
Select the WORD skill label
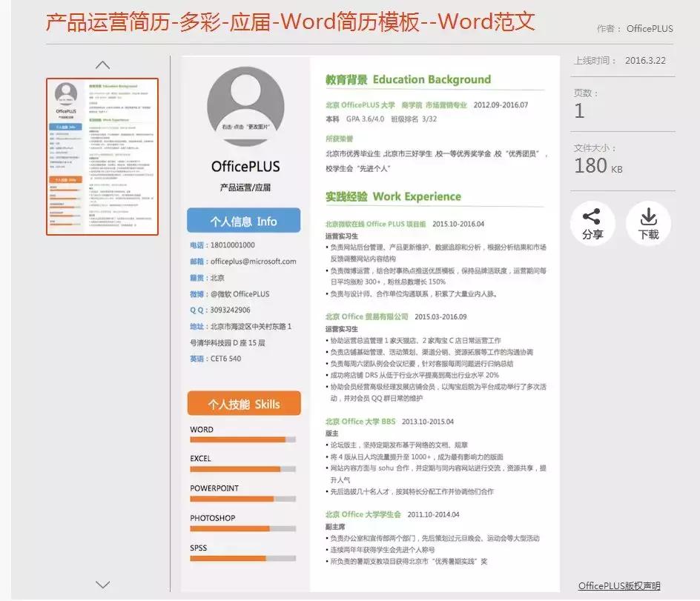pos(203,429)
